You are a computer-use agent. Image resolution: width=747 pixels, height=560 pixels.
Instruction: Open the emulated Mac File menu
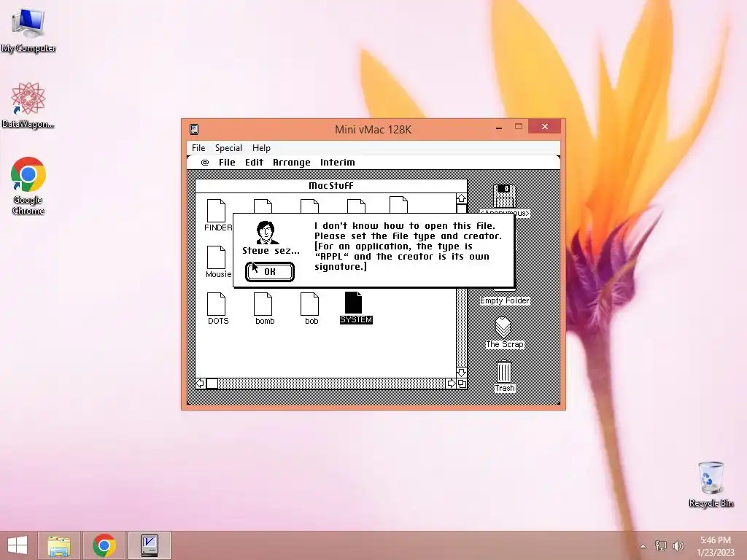(227, 163)
